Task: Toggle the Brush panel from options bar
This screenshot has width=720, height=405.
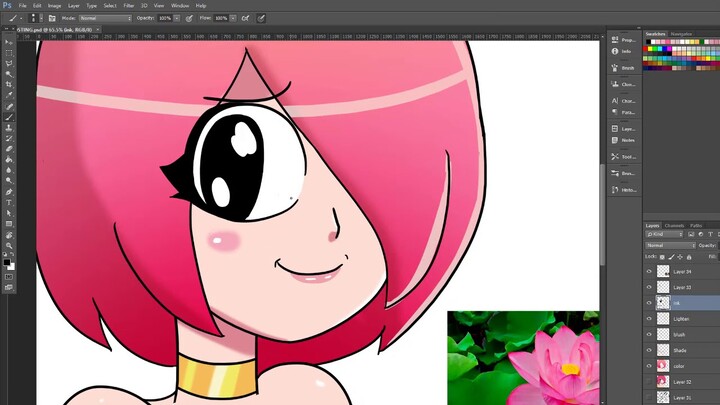Action: 52,18
